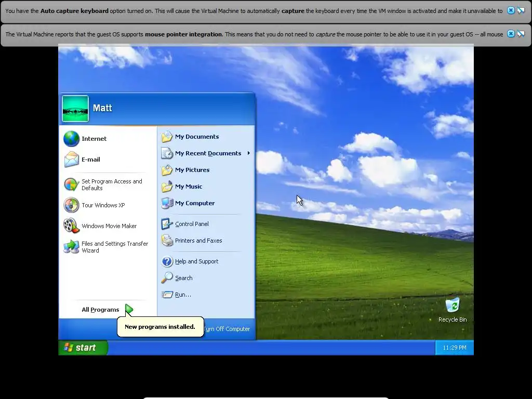This screenshot has width=532, height=399.
Task: Click the My Computer monitor icon
Action: coord(167,203)
